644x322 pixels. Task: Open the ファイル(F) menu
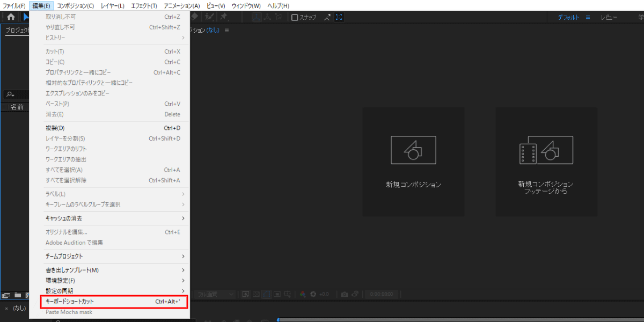click(14, 5)
